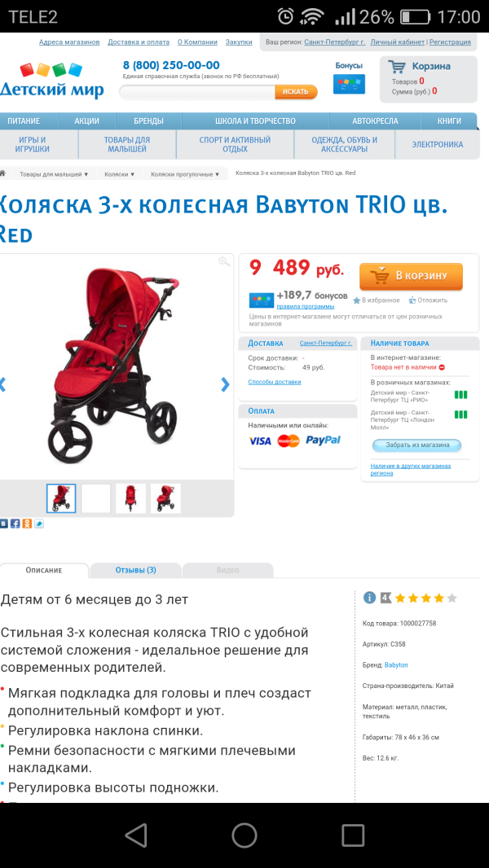Tap the home icon in breadcrumbs
This screenshot has width=489, height=868.
(x=2, y=173)
